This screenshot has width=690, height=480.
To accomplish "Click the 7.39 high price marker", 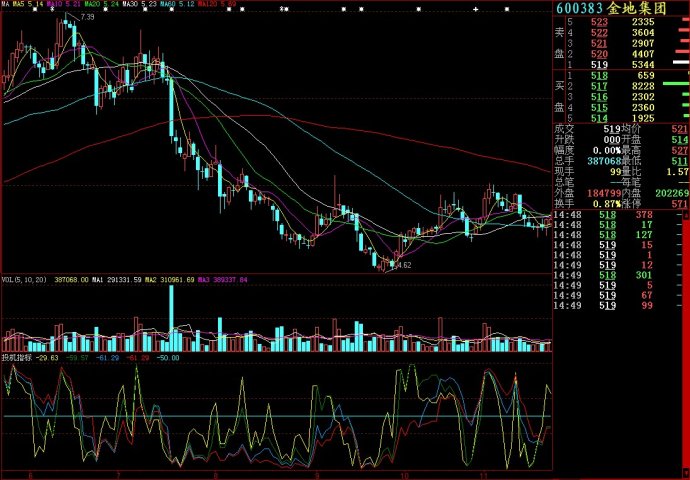I will [87, 18].
